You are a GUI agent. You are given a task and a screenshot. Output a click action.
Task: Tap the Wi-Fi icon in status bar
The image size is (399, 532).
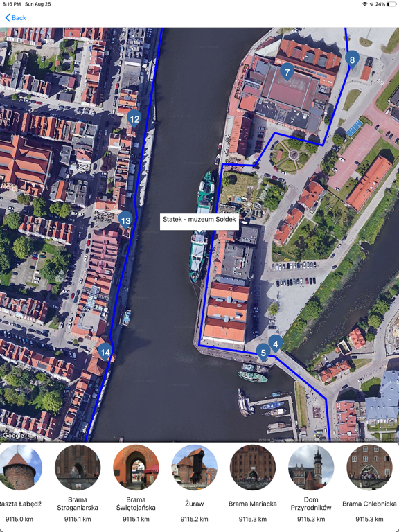[365, 4]
